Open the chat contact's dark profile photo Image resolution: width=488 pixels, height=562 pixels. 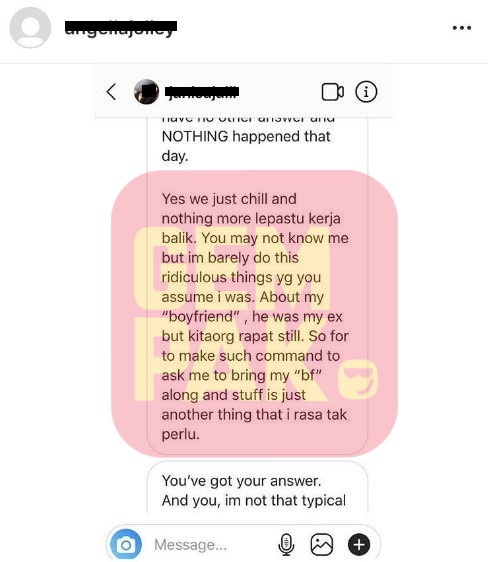coord(146,92)
